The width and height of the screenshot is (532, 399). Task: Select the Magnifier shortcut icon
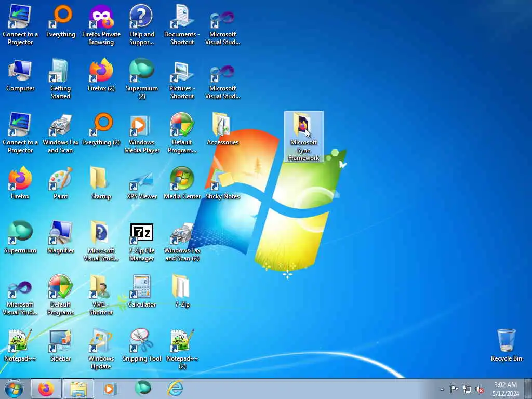[60, 237]
